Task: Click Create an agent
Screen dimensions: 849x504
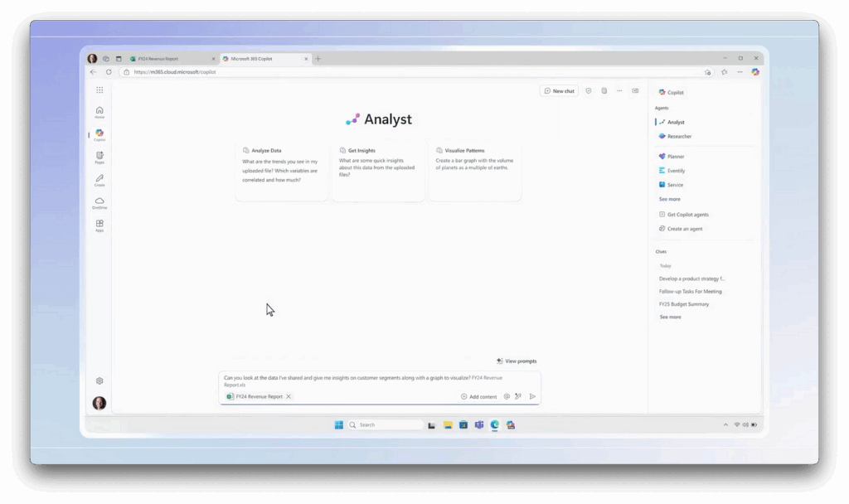Action: pos(681,229)
